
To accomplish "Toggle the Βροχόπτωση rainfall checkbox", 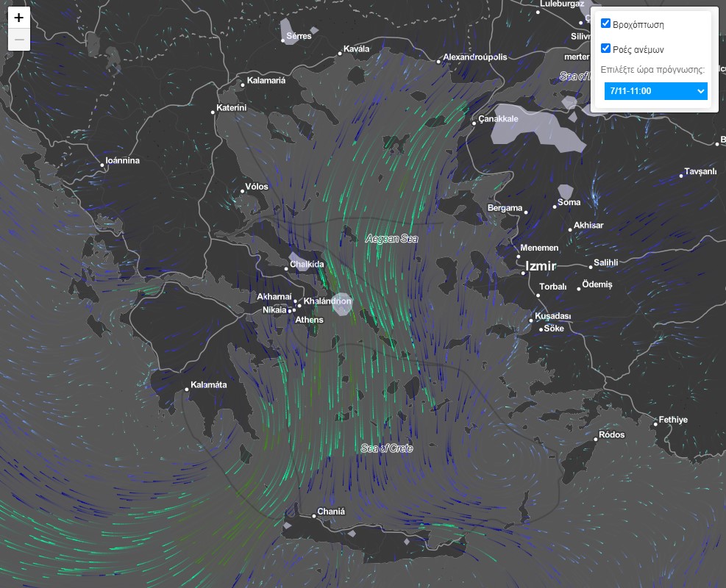I will [606, 24].
